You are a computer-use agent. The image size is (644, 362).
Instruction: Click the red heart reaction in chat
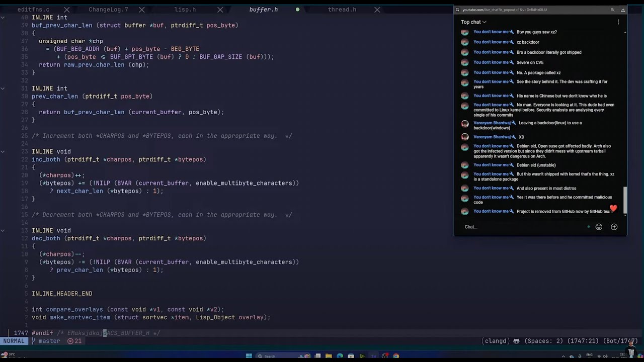(x=613, y=208)
